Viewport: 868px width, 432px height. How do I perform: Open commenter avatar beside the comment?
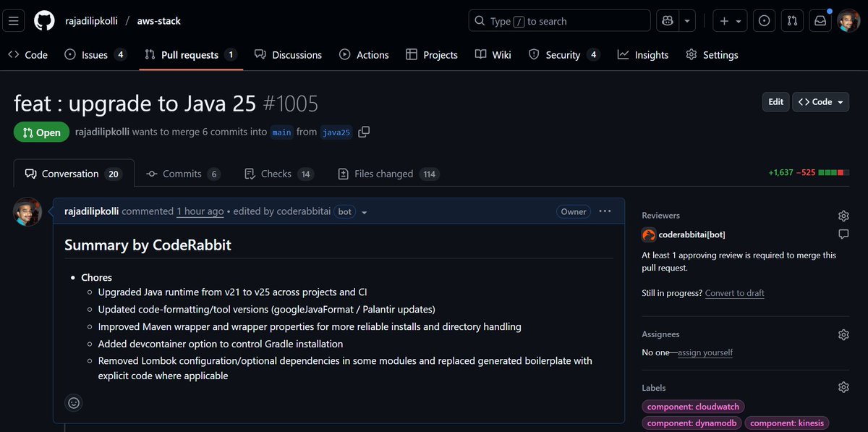coord(27,212)
